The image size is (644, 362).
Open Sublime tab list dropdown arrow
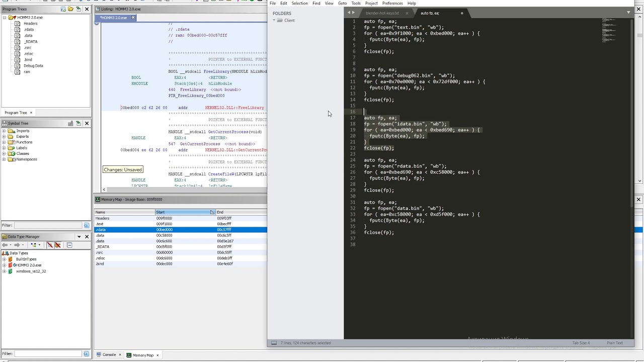click(x=628, y=12)
